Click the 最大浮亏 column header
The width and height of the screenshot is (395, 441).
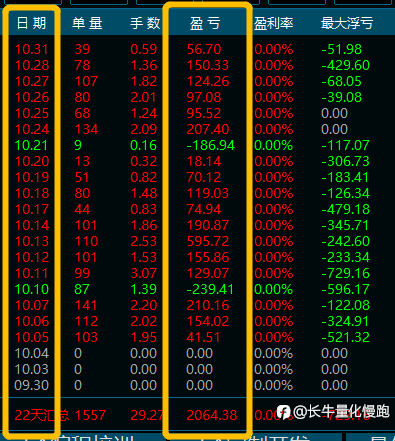click(x=347, y=23)
